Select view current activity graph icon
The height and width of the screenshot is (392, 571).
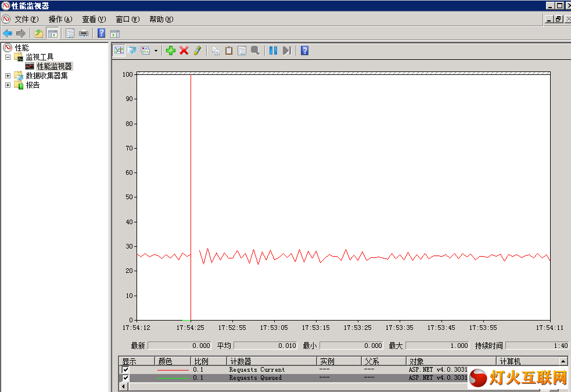click(119, 51)
